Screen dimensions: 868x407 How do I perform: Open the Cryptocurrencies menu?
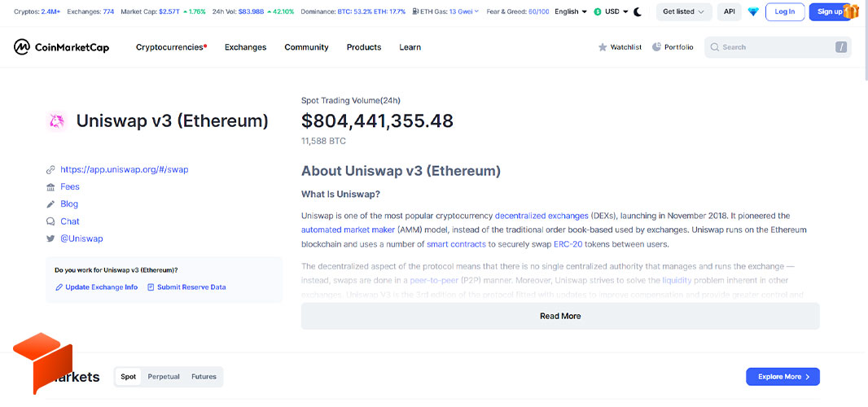(x=171, y=47)
